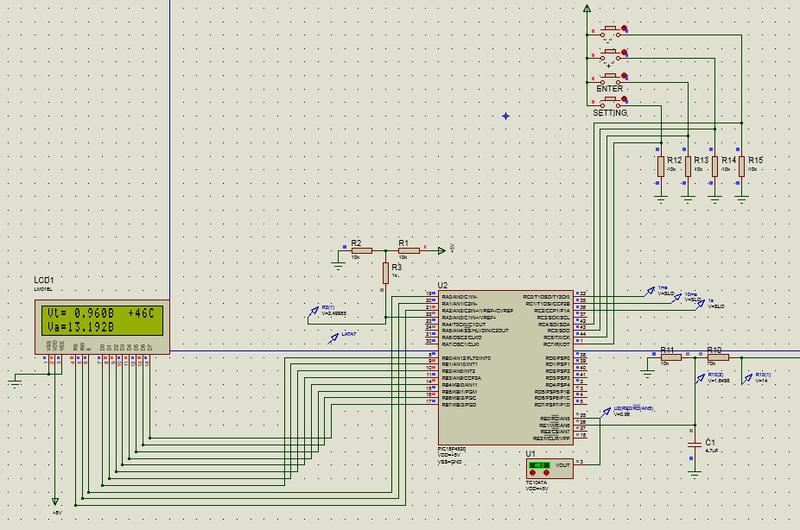The image size is (800, 530).
Task: Select resistor R12
Action: 660,166
